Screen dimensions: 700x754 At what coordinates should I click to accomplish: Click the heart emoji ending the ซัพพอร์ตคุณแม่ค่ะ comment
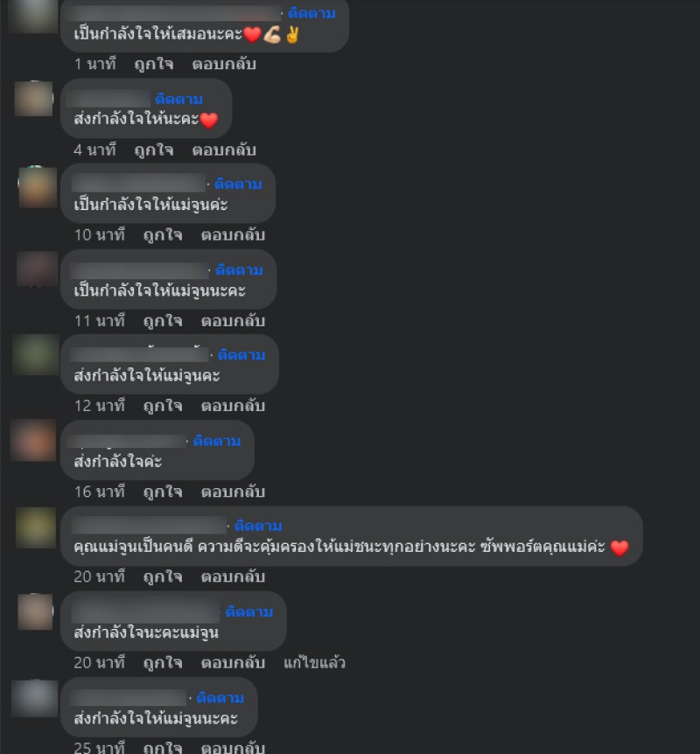click(619, 548)
